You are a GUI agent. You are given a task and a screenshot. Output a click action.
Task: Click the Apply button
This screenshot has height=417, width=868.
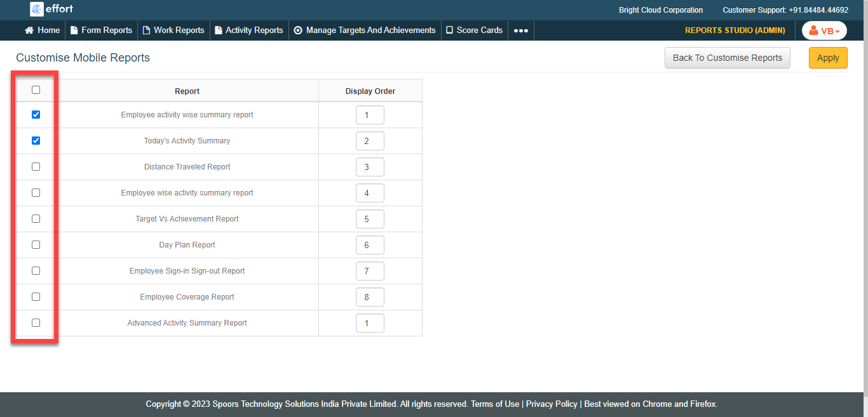tap(827, 58)
